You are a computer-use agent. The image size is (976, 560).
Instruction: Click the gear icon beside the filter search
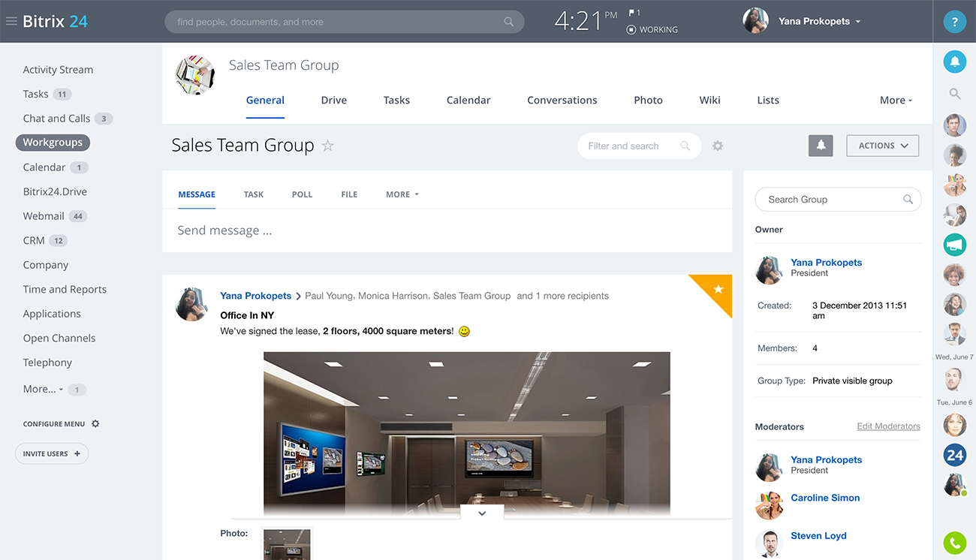pyautogui.click(x=718, y=146)
